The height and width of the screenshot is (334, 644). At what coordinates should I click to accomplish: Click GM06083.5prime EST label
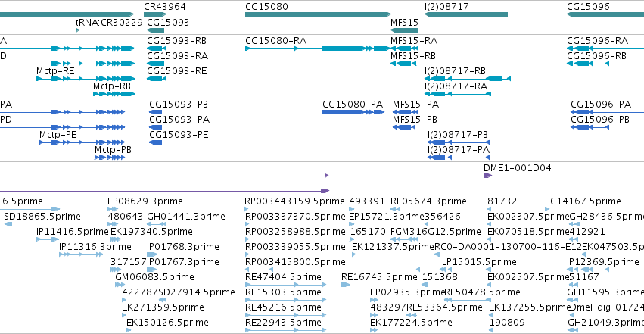point(155,277)
